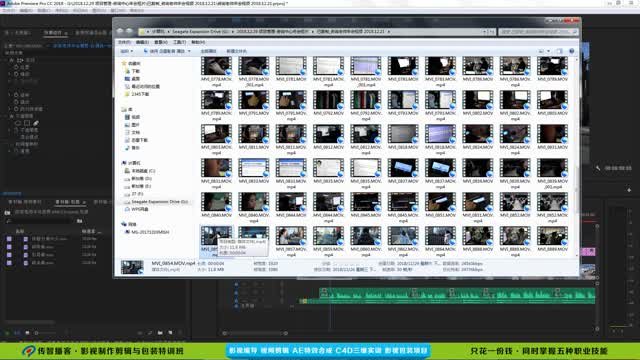
Task: Open the monitor button editor plus icon
Action: [x=629, y=190]
